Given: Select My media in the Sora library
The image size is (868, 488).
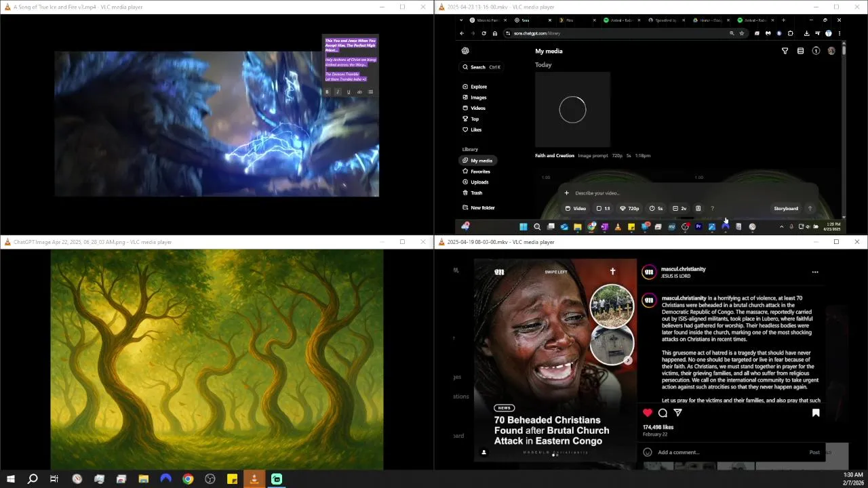Looking at the screenshot, I should [x=477, y=161].
